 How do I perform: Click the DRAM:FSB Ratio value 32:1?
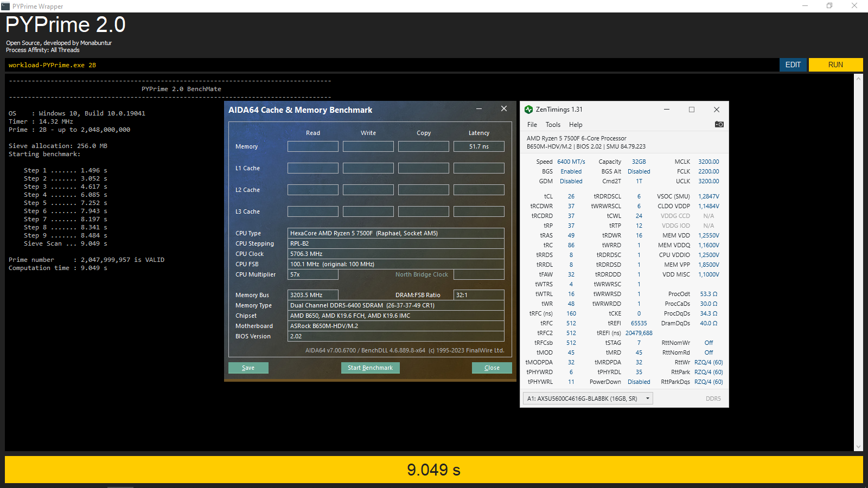click(479, 295)
